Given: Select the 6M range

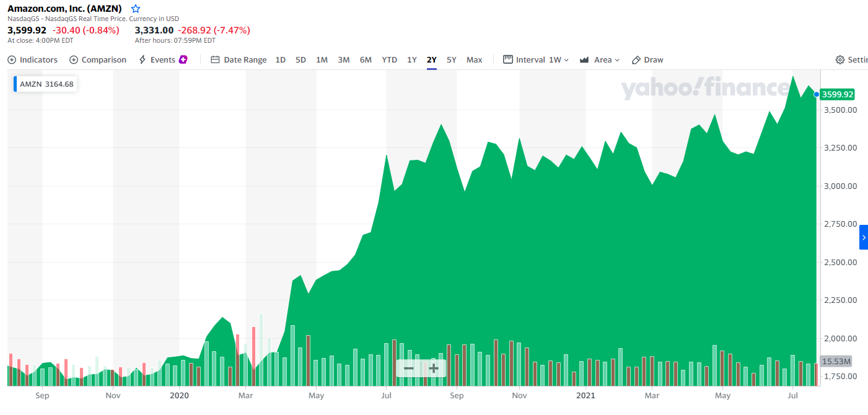Looking at the screenshot, I should (366, 60).
